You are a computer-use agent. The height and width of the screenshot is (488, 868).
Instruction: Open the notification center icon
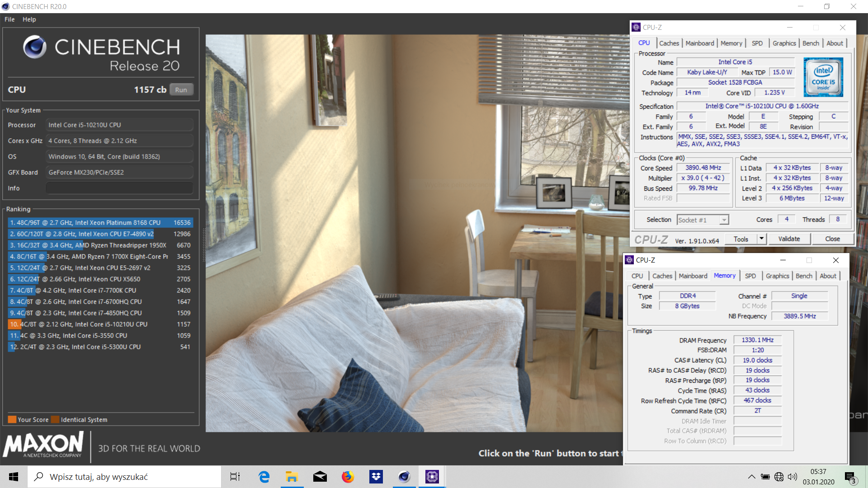point(850,477)
